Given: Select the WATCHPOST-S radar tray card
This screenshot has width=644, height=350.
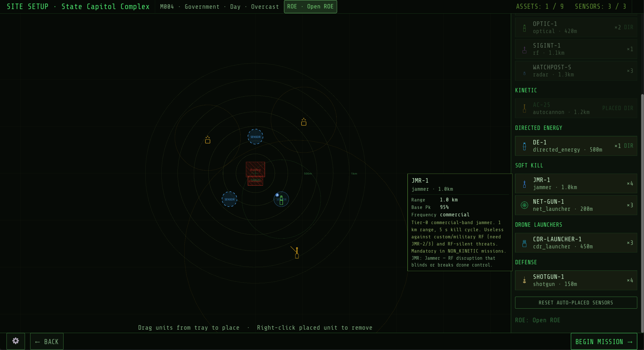Looking at the screenshot, I should point(576,71).
